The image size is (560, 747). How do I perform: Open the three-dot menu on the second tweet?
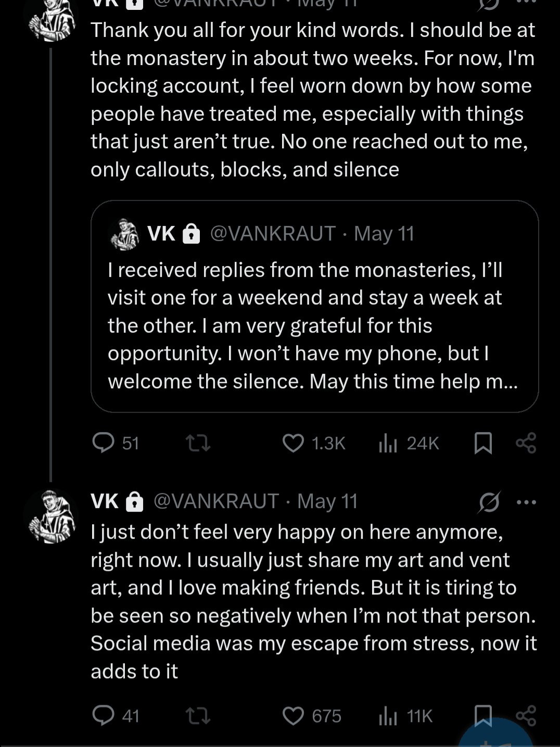coord(526,502)
